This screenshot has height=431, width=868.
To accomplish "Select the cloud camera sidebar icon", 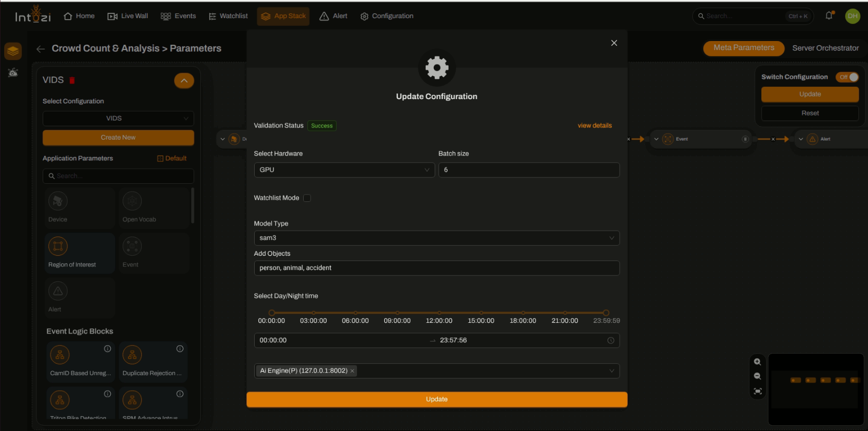I will [x=13, y=72].
